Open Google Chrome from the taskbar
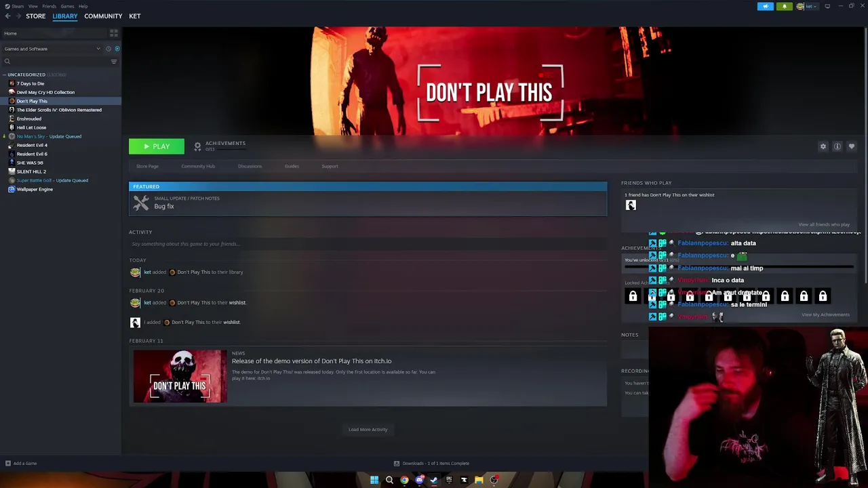Viewport: 868px width, 488px height. pyautogui.click(x=404, y=480)
